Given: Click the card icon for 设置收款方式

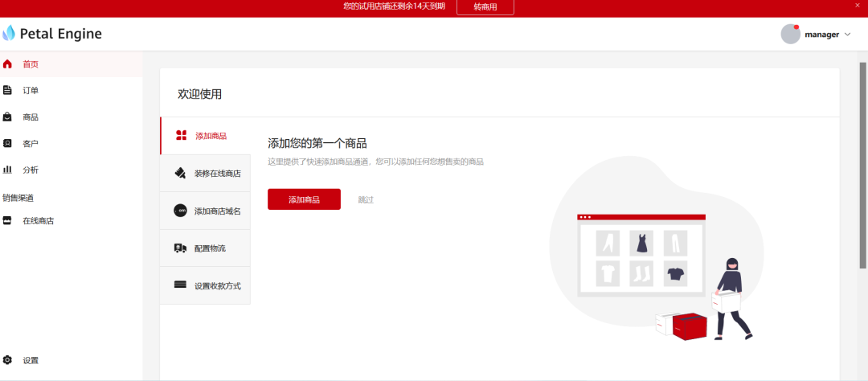Looking at the screenshot, I should [x=180, y=285].
